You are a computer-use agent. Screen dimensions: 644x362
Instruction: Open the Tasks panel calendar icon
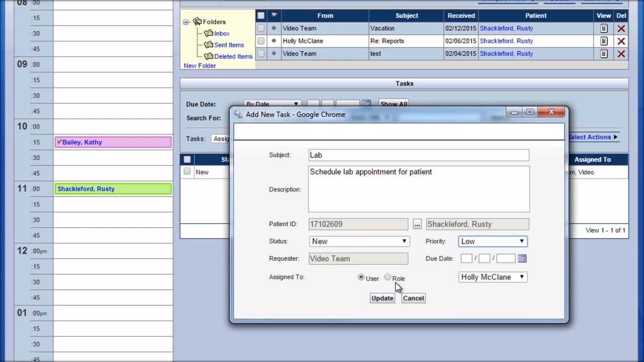click(366, 104)
